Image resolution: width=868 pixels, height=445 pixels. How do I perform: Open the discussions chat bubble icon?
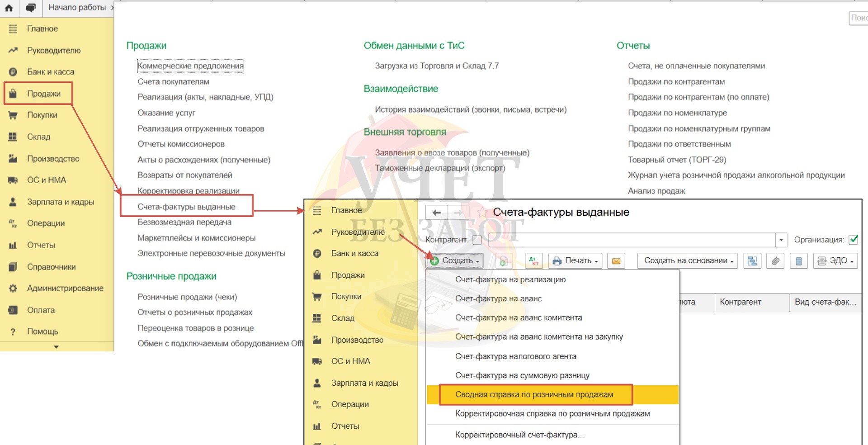(x=31, y=8)
